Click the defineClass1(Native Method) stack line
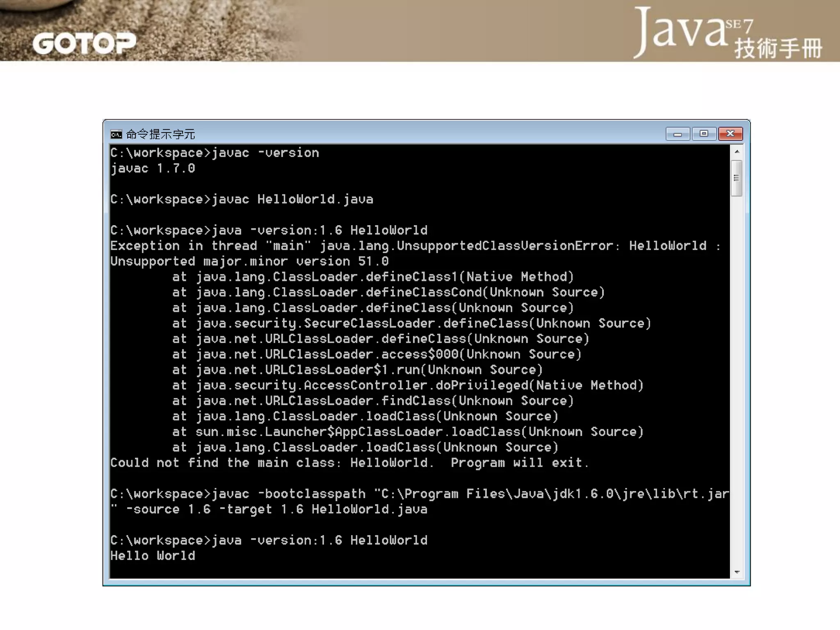 click(372, 277)
